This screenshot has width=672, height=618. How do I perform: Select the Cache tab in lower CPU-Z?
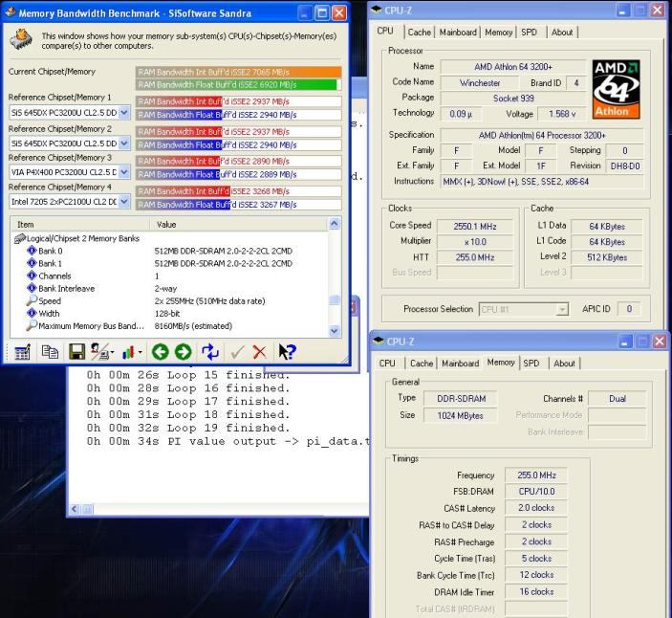[x=422, y=364]
